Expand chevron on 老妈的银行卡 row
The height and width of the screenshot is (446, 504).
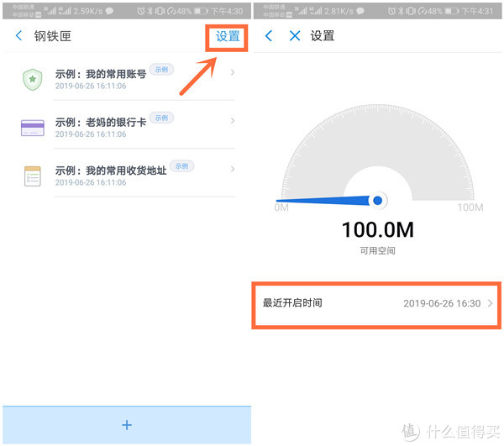click(233, 121)
